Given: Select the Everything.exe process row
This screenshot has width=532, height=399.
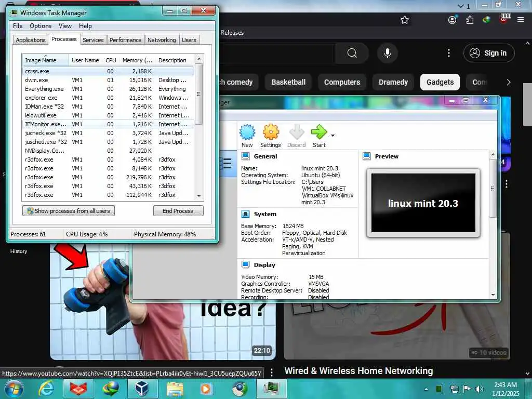Looking at the screenshot, I should [108, 89].
